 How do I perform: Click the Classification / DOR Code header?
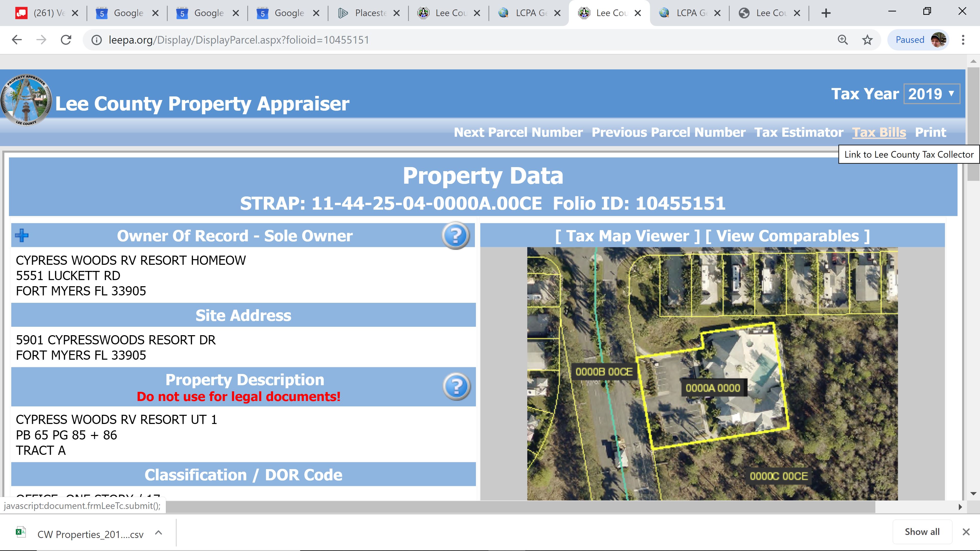[243, 475]
